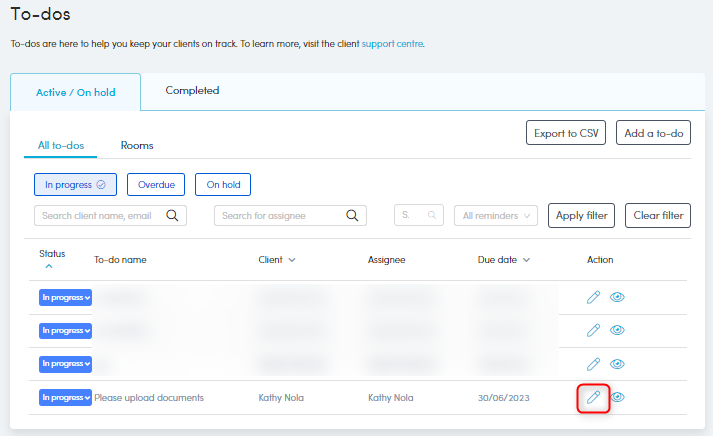Click the highlighted pencil edit icon for Please upload documents

[594, 398]
